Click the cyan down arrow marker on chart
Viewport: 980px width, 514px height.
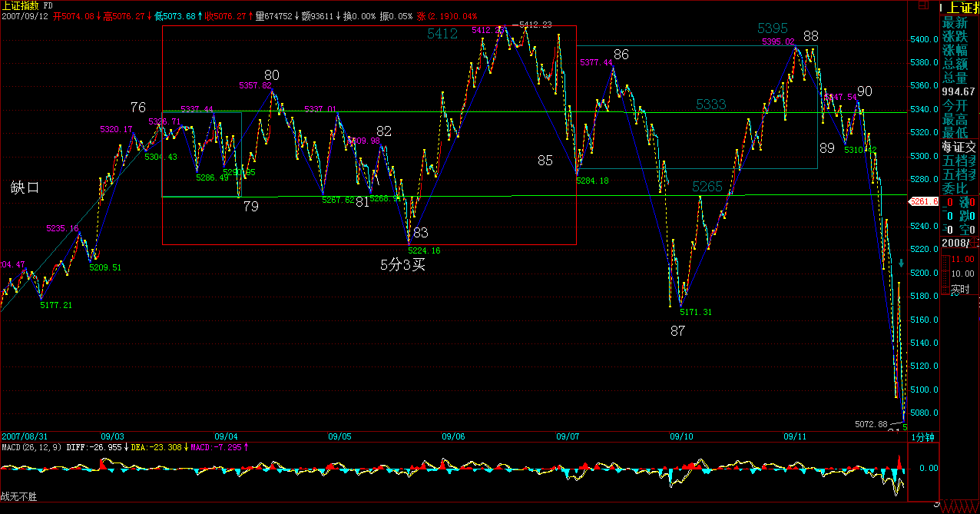901,264
